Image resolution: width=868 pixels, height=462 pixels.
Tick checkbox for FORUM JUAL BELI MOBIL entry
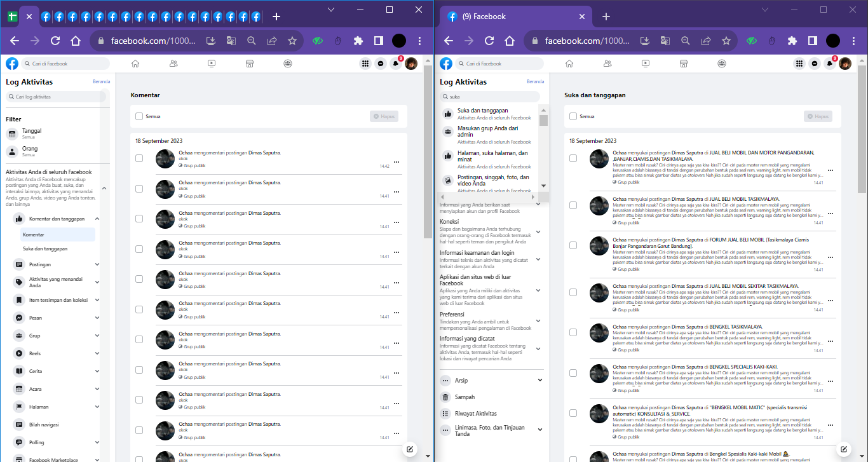(573, 245)
